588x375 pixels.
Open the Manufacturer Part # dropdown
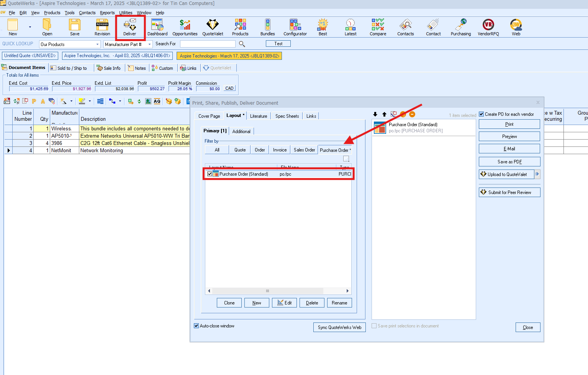pos(149,44)
